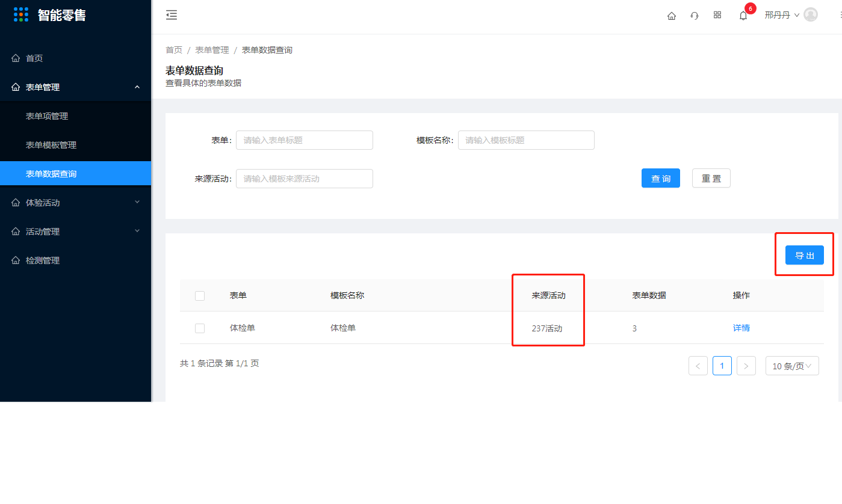Click the house icon beside 首页
The image size is (842, 504).
[16, 58]
